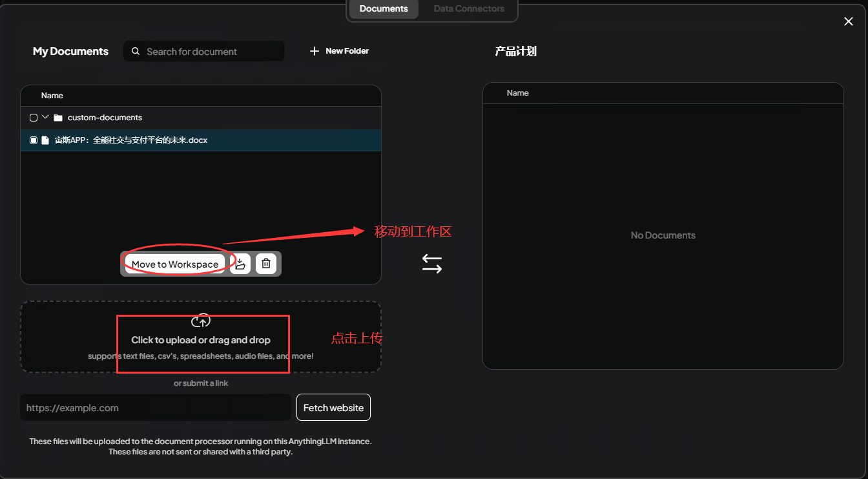Close the documents dialog with the X

pos(849,21)
